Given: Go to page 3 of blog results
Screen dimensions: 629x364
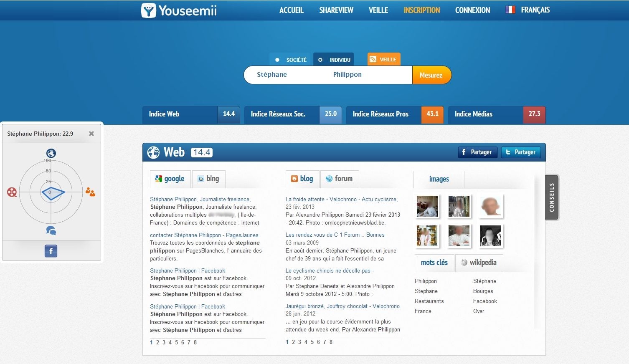Looking at the screenshot, I should click(x=299, y=342).
